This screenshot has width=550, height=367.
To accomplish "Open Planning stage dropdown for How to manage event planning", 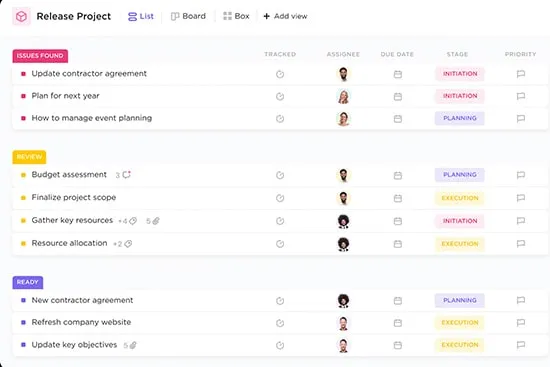I will pyautogui.click(x=460, y=118).
